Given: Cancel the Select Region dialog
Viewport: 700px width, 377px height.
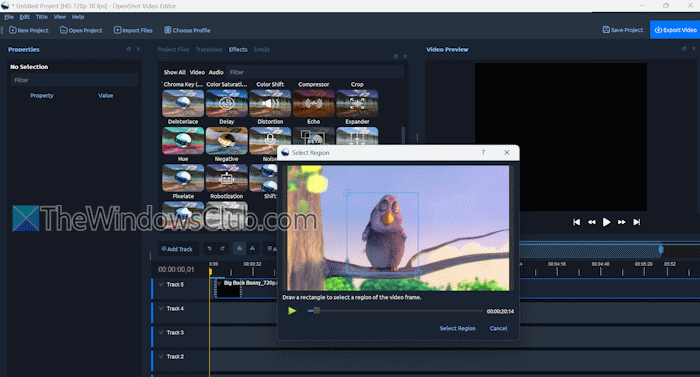Looking at the screenshot, I should (498, 328).
